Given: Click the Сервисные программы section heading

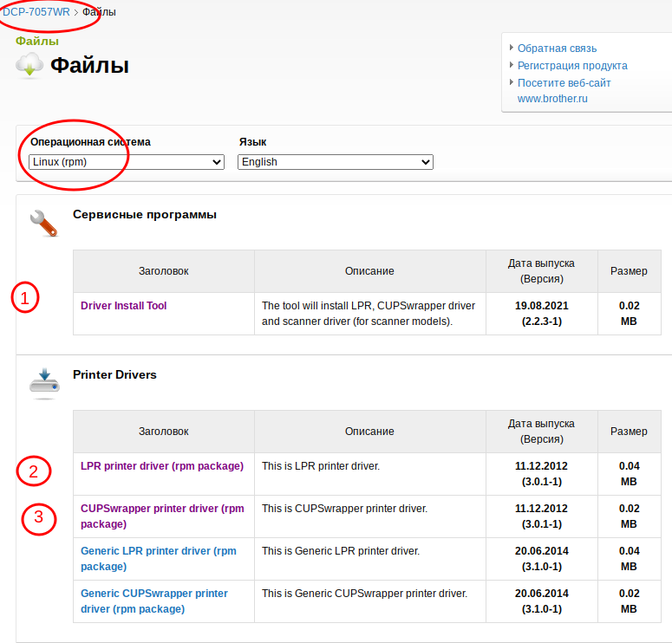Looking at the screenshot, I should pyautogui.click(x=145, y=214).
